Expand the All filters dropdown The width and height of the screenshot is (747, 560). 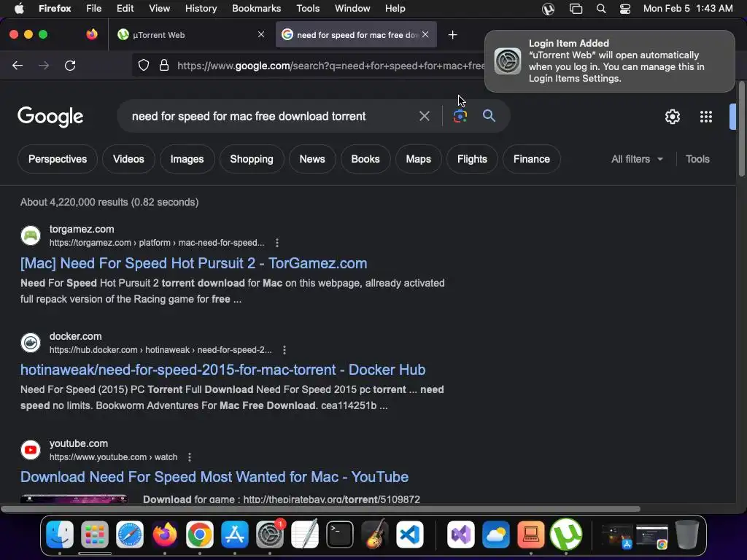point(637,159)
